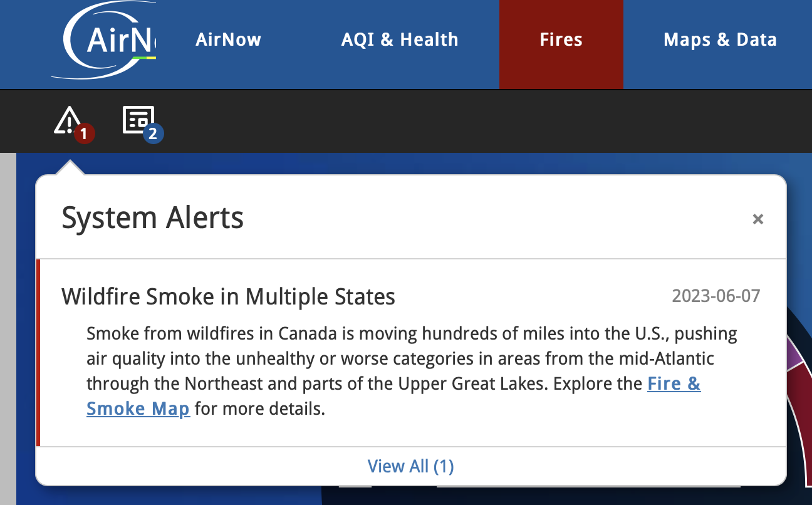The image size is (812, 505).
Task: Click the gray page margin strip
Action: tap(8, 329)
